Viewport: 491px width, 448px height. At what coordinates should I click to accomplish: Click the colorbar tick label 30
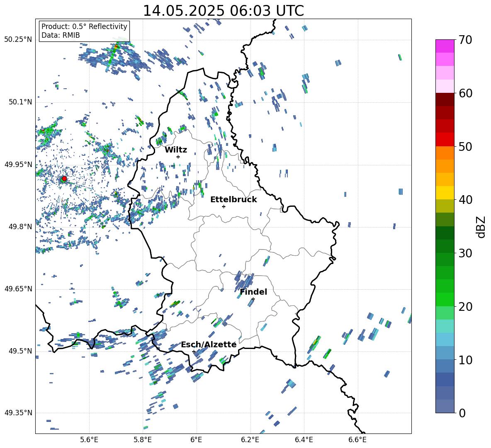[465, 253]
